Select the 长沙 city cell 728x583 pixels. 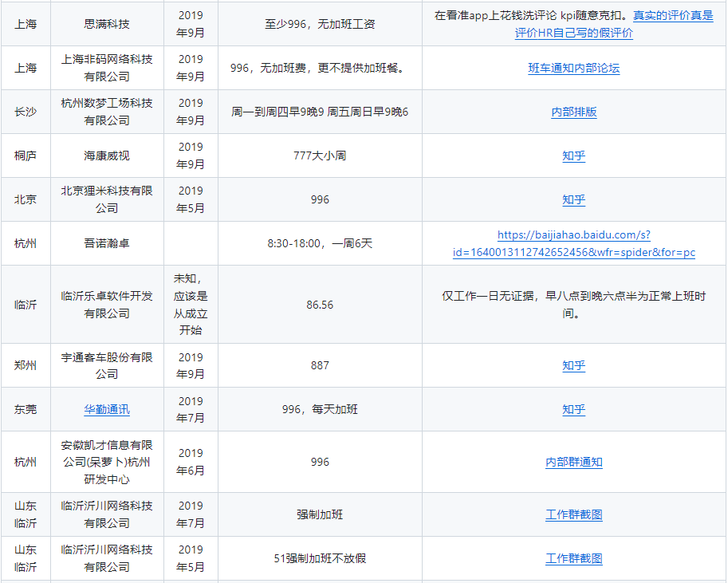26,112
